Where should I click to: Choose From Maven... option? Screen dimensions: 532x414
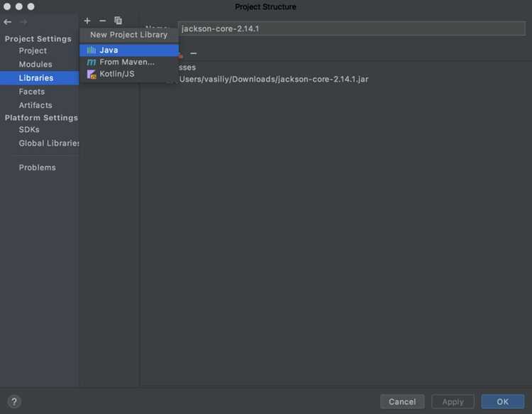click(129, 62)
